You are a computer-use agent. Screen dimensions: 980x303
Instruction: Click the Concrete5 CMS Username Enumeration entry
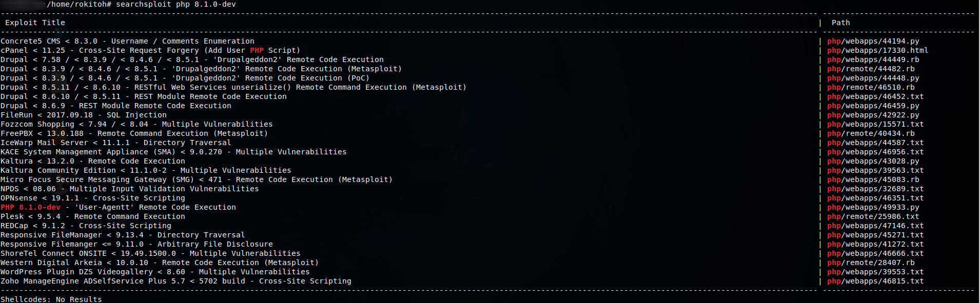[127, 41]
